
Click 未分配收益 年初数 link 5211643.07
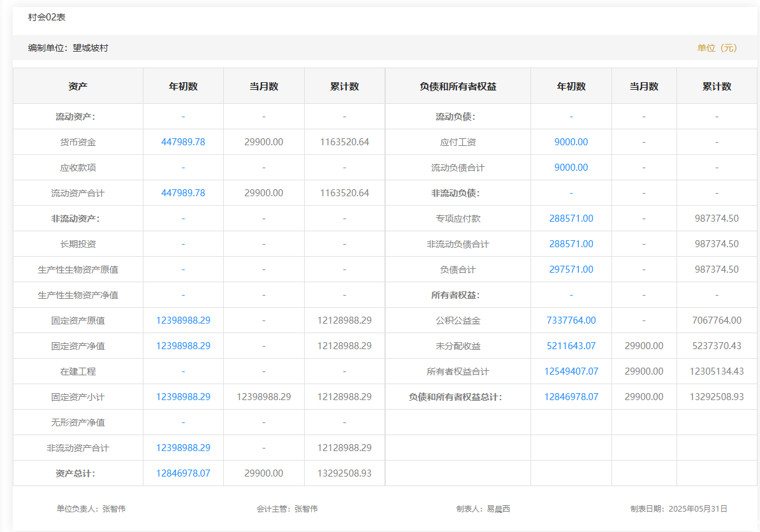coord(571,346)
